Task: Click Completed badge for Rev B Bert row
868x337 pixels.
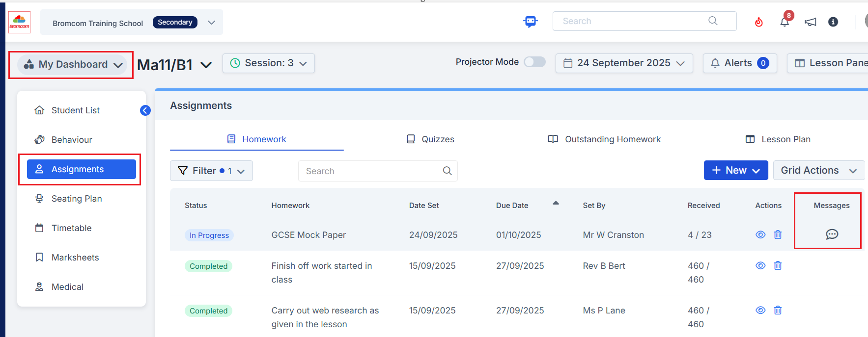Action: (x=208, y=266)
